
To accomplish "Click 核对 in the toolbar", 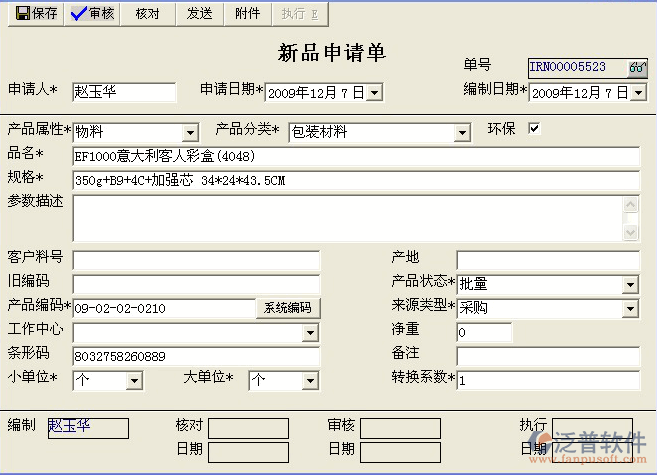I will [147, 13].
